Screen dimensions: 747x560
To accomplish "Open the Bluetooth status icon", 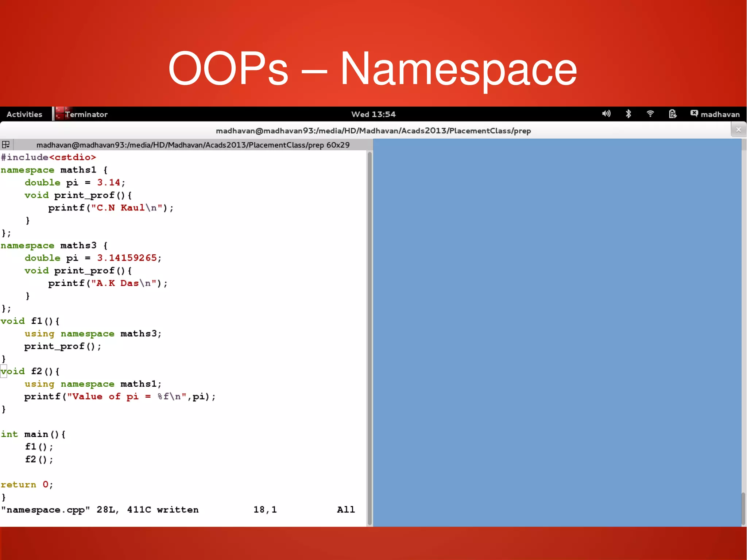I will pos(628,114).
